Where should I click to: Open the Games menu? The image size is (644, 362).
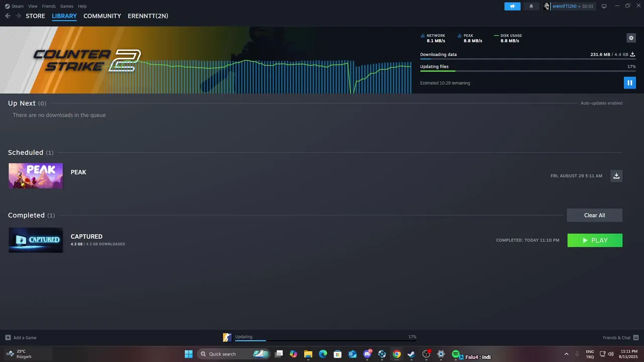[x=66, y=6]
